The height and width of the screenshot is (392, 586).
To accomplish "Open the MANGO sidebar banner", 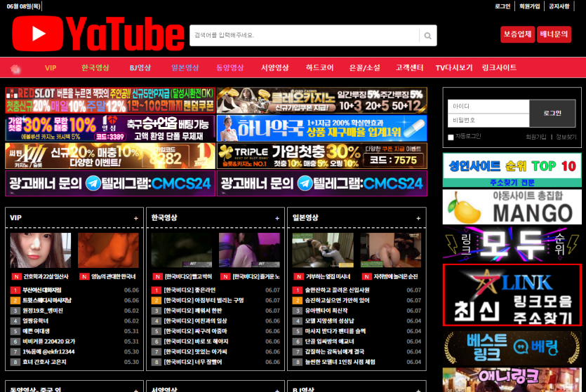I will tap(512, 207).
